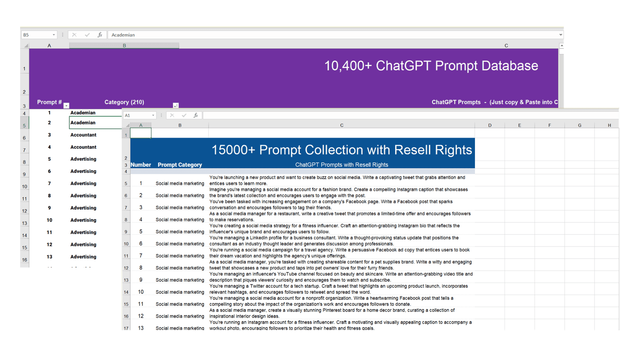This screenshot has width=644, height=362.
Task: Click ChatGPT Prompts Just copy & Paste header
Action: click(495, 102)
